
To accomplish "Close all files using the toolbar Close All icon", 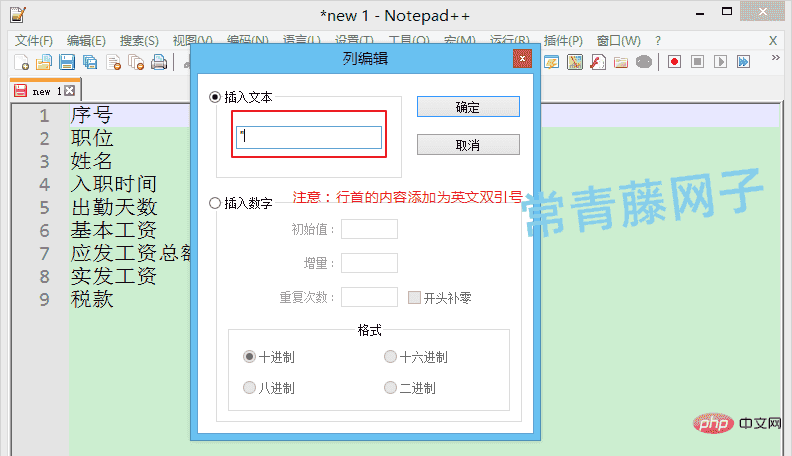I will (x=136, y=62).
